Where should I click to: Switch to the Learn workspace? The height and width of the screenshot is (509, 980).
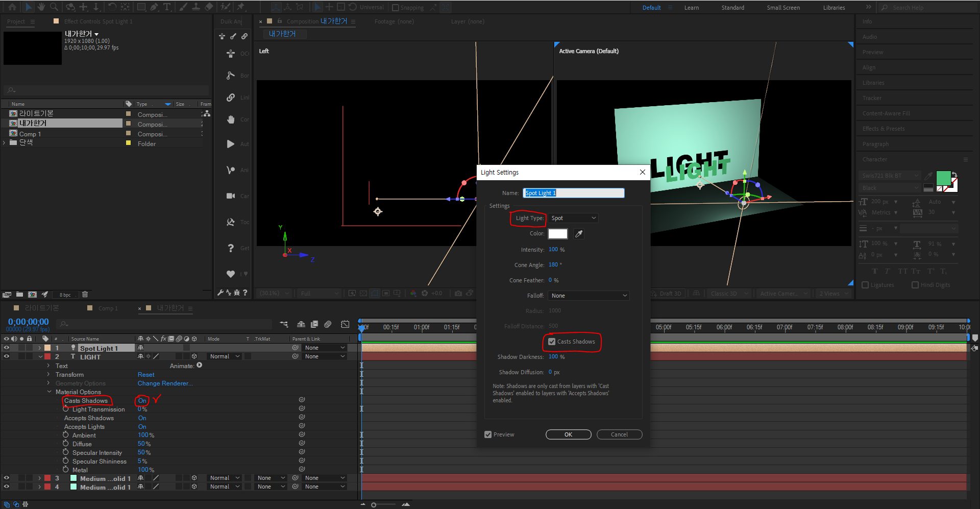pos(692,8)
